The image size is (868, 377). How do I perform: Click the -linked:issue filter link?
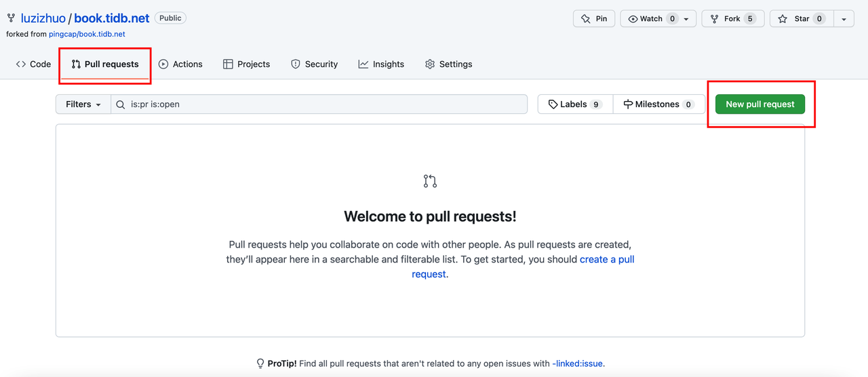(577, 363)
